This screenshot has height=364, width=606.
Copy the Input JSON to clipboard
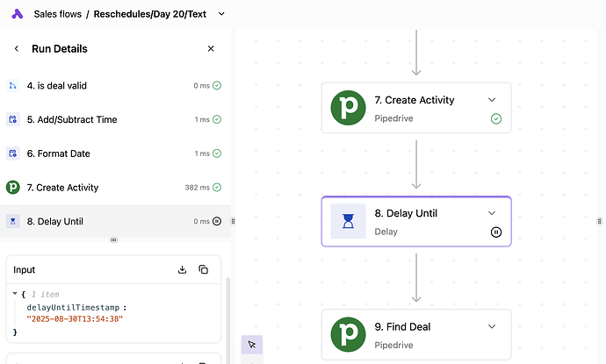[x=204, y=269]
